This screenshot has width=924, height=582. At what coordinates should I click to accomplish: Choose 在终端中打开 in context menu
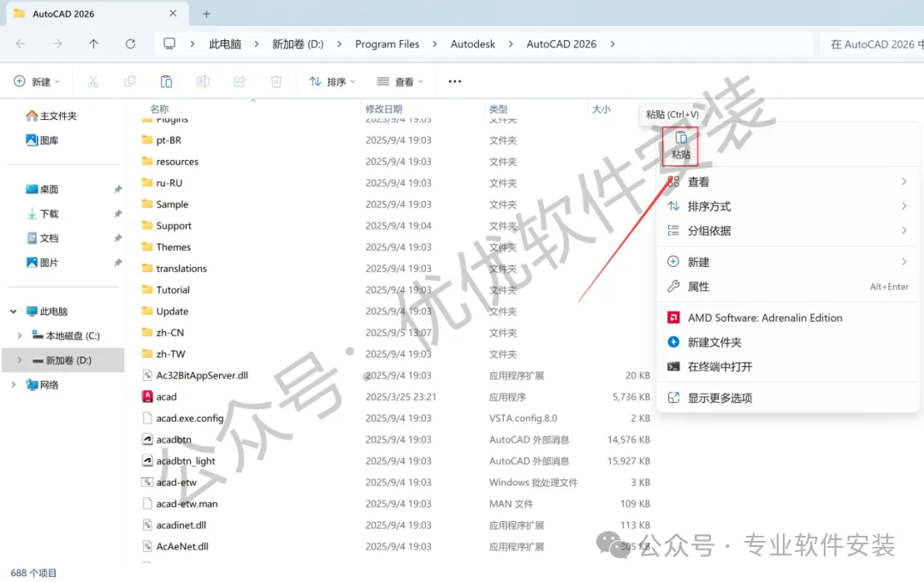click(788, 367)
